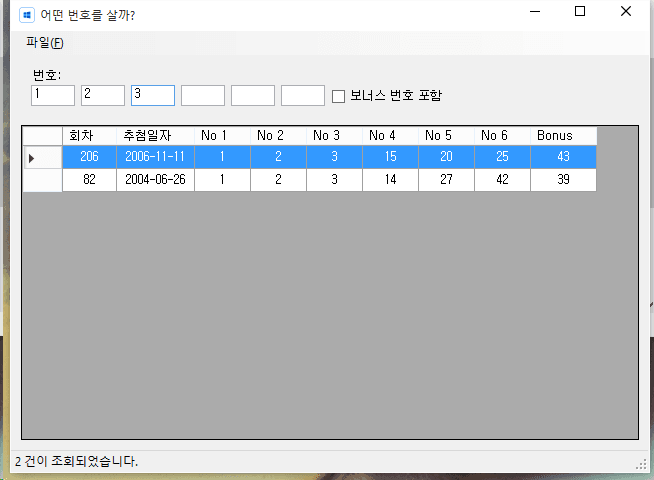654x480 pixels.
Task: Select the cell showing draw 206
Action: click(89, 157)
